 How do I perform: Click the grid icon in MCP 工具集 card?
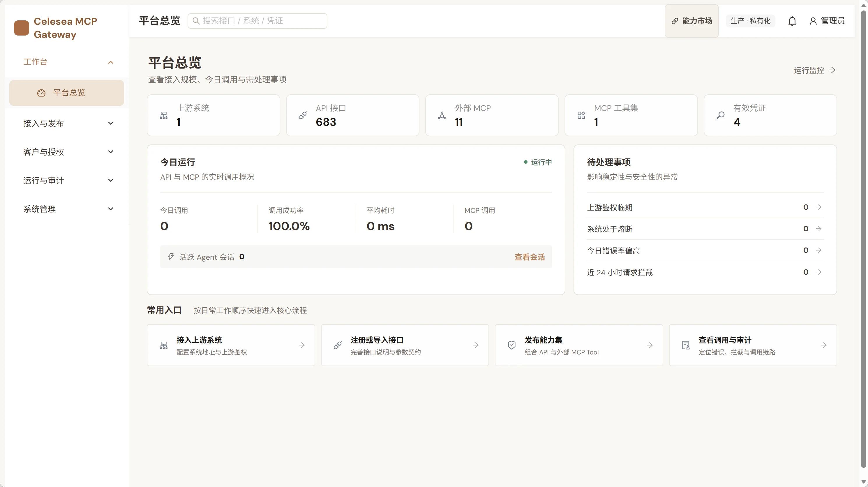point(581,116)
